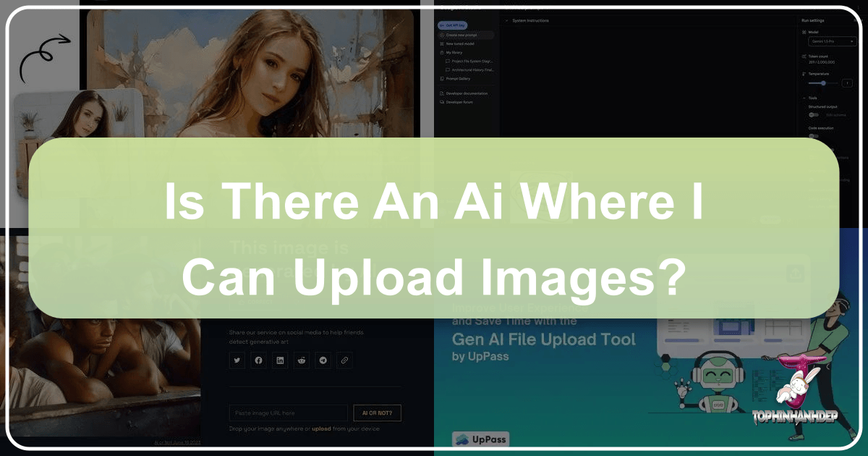This screenshot has width=868, height=456.
Task: Click the Reddit share icon
Action: point(302,360)
